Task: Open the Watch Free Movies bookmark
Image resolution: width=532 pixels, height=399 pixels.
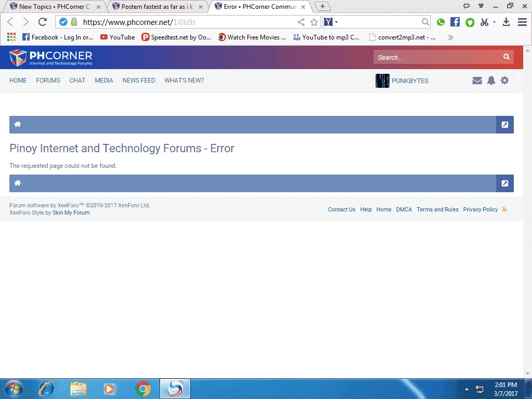Action: coord(252,37)
